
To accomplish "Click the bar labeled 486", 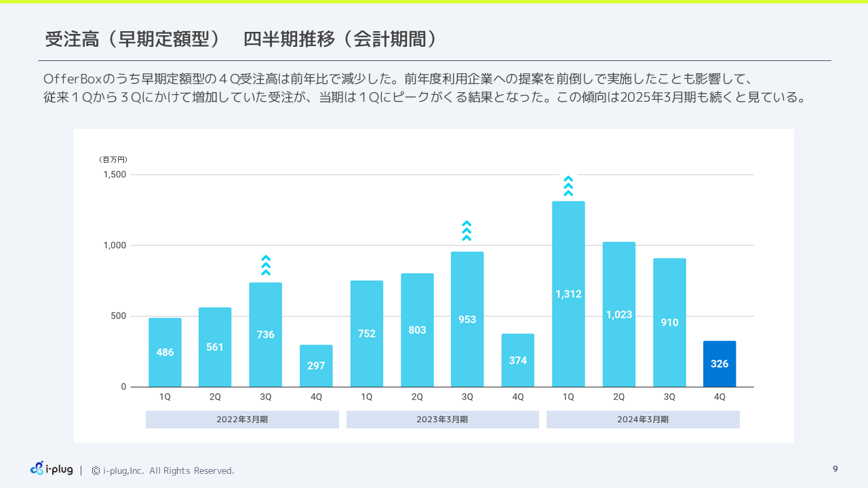I will 165,352.
